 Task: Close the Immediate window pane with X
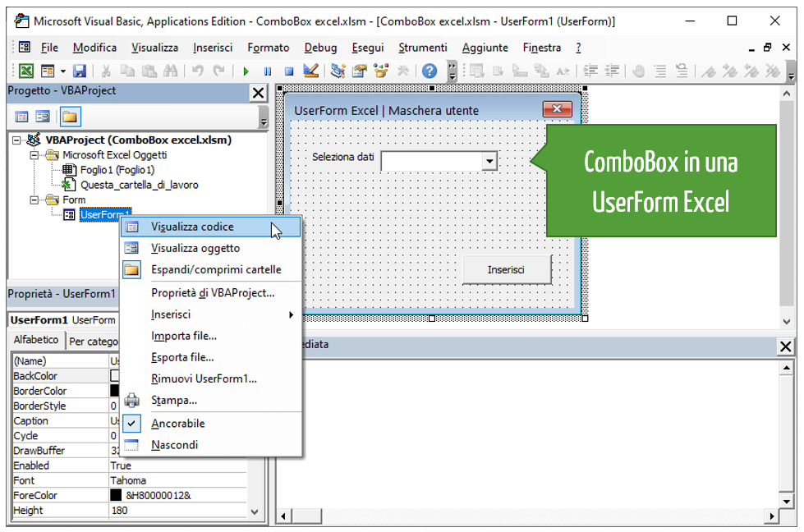tap(785, 347)
